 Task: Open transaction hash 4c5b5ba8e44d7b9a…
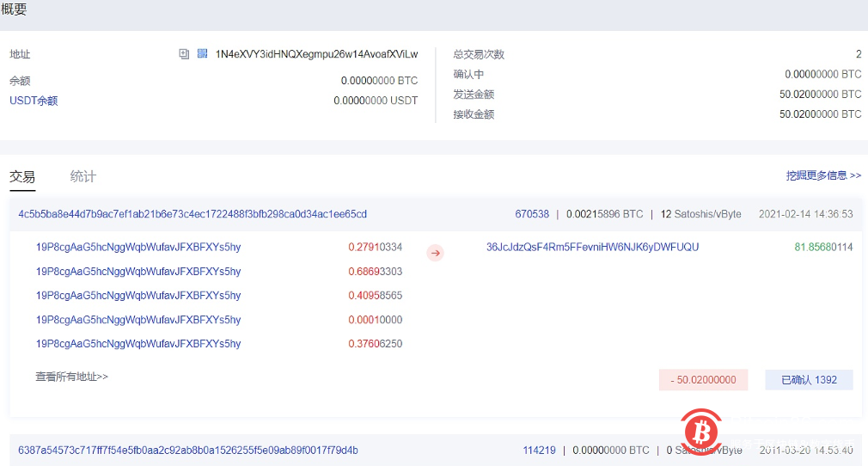click(x=193, y=214)
